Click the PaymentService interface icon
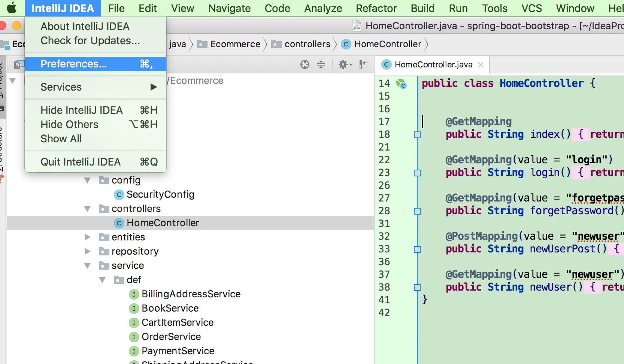 (134, 351)
